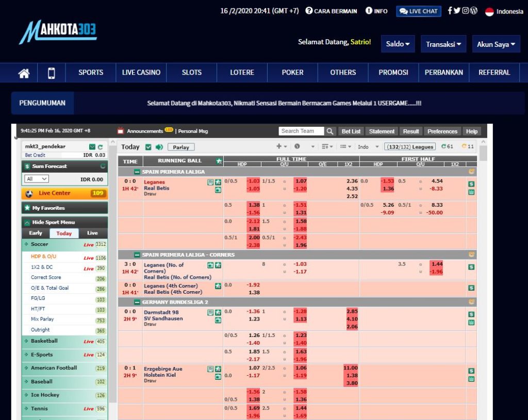528x420 pixels.
Task: Open the Live Center
Action: [64, 193]
